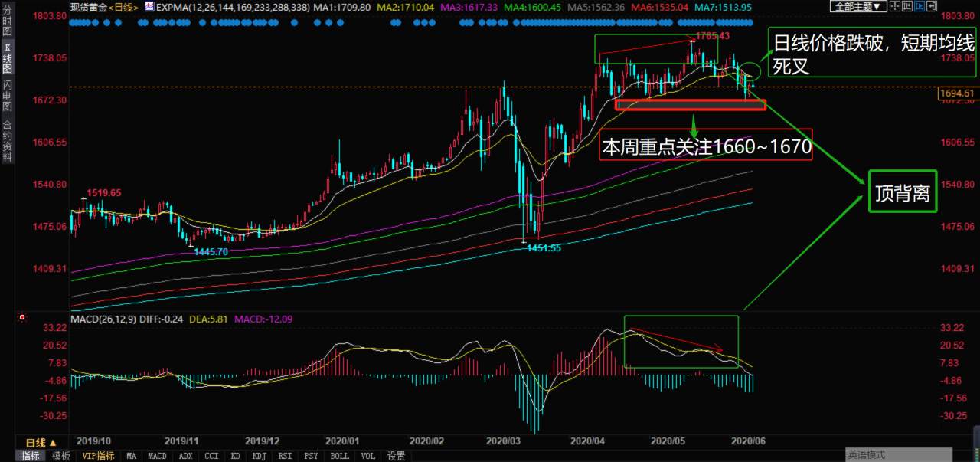Image resolution: width=980 pixels, height=462 pixels.
Task: Click the highlighted blue chart icon at top right
Action: 920,6
